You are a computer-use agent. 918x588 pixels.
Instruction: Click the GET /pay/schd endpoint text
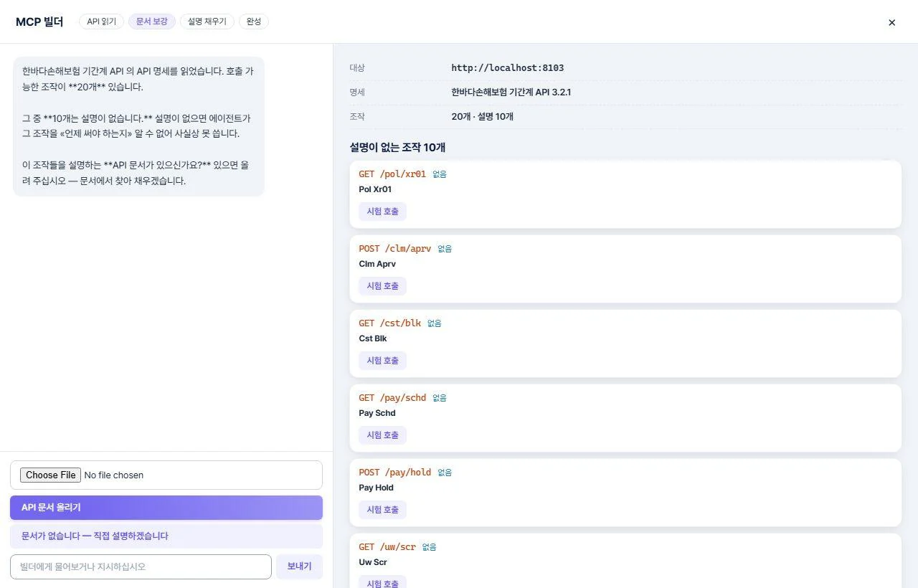pyautogui.click(x=392, y=398)
